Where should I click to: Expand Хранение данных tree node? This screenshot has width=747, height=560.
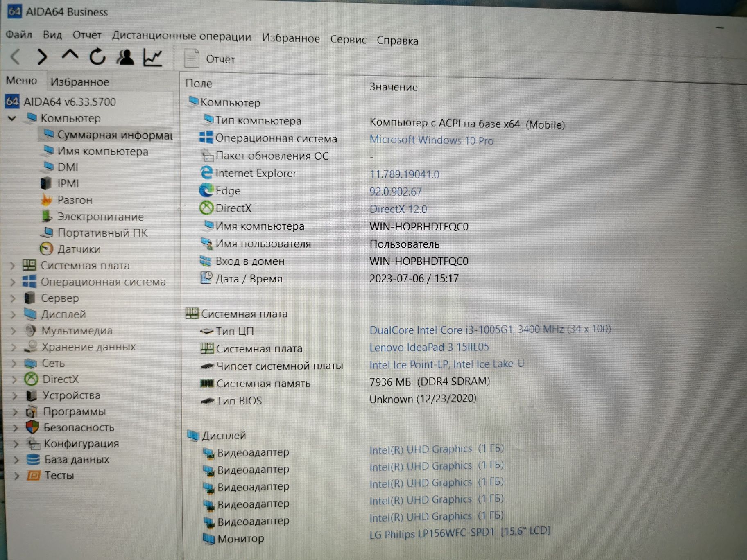[x=14, y=348]
